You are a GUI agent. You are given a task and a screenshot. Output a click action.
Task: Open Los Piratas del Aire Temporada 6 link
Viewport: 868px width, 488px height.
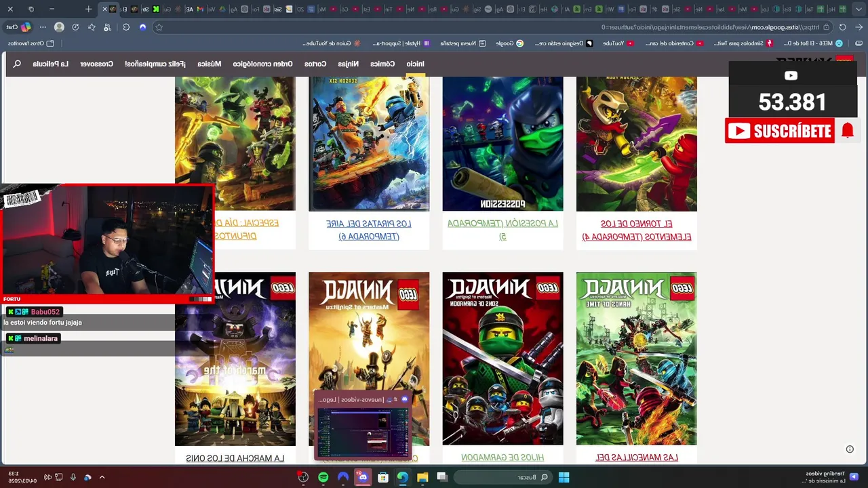click(x=369, y=230)
